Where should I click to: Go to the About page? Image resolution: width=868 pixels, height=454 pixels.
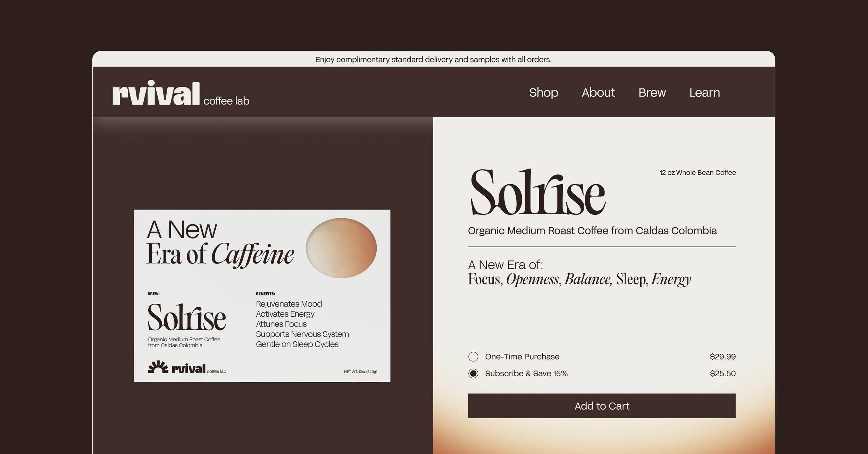point(598,93)
